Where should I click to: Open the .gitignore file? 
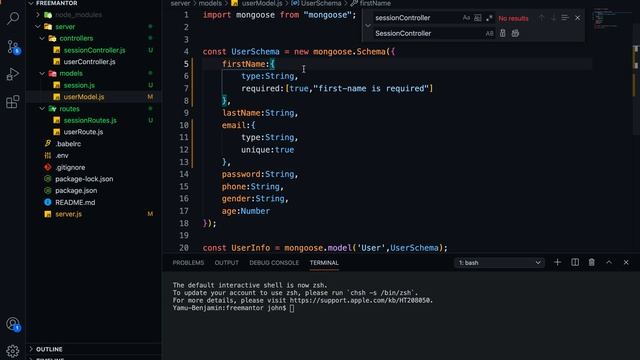tap(70, 168)
